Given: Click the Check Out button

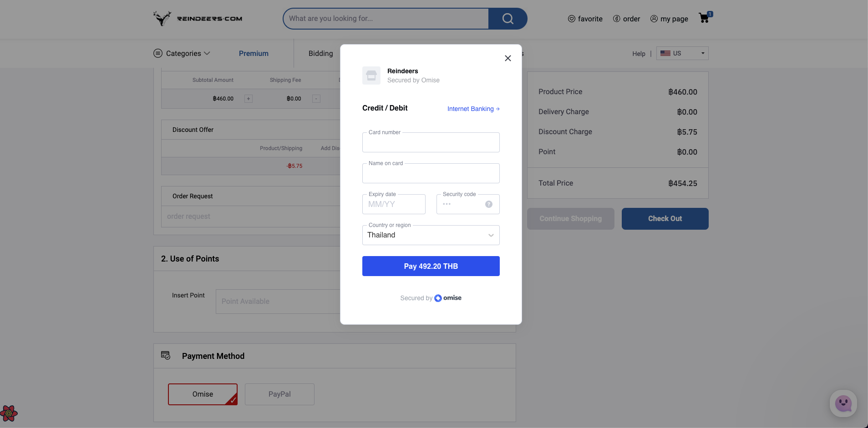Looking at the screenshot, I should [x=665, y=219].
